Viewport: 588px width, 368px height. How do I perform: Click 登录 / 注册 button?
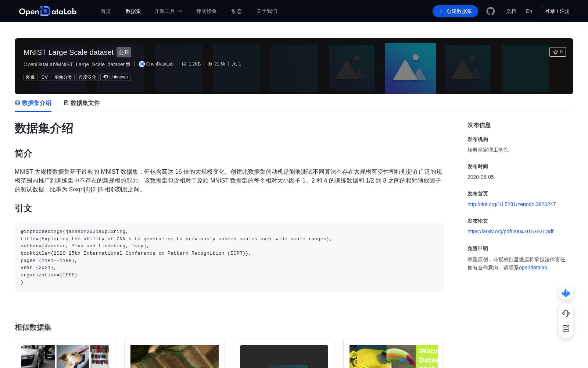coord(557,11)
